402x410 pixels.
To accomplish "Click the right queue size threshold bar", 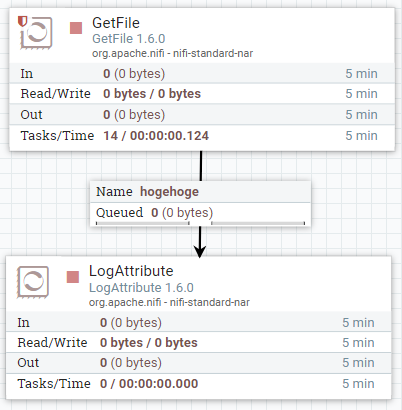I will [x=258, y=223].
